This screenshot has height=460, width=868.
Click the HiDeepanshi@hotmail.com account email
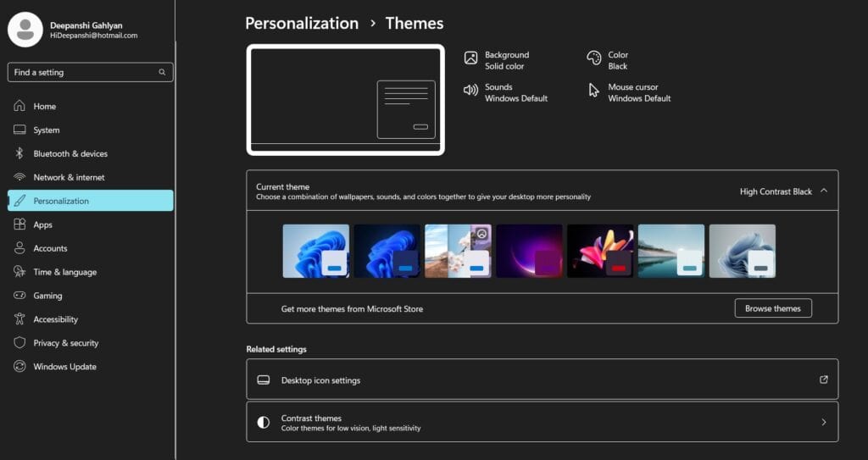(93, 36)
